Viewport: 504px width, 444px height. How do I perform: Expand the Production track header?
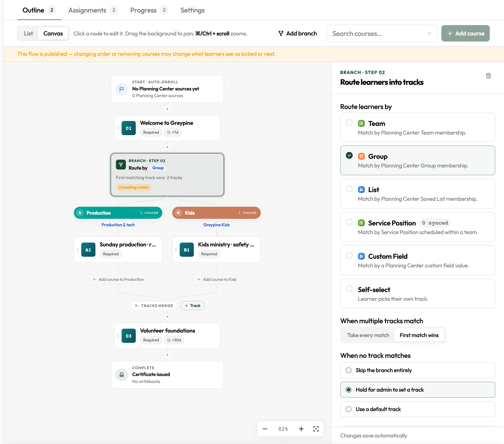click(x=118, y=213)
